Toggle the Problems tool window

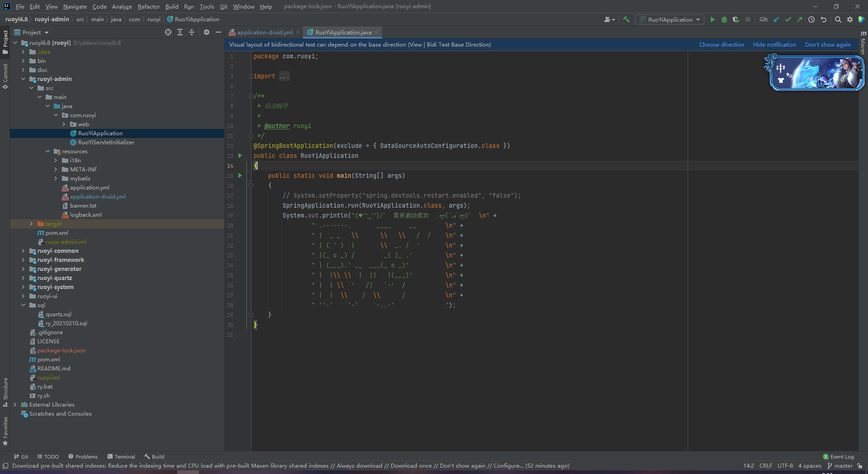83,457
